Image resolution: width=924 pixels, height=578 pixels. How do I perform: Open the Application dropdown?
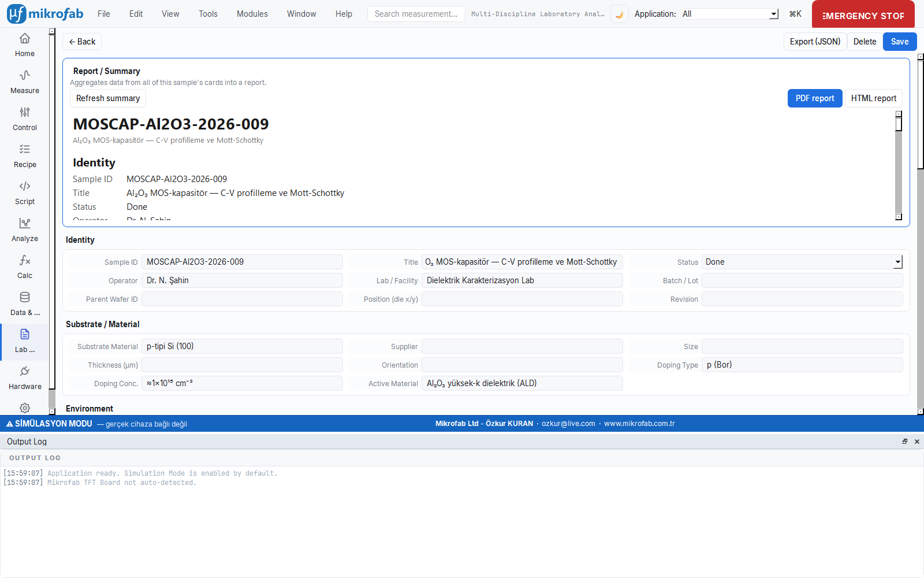point(730,14)
